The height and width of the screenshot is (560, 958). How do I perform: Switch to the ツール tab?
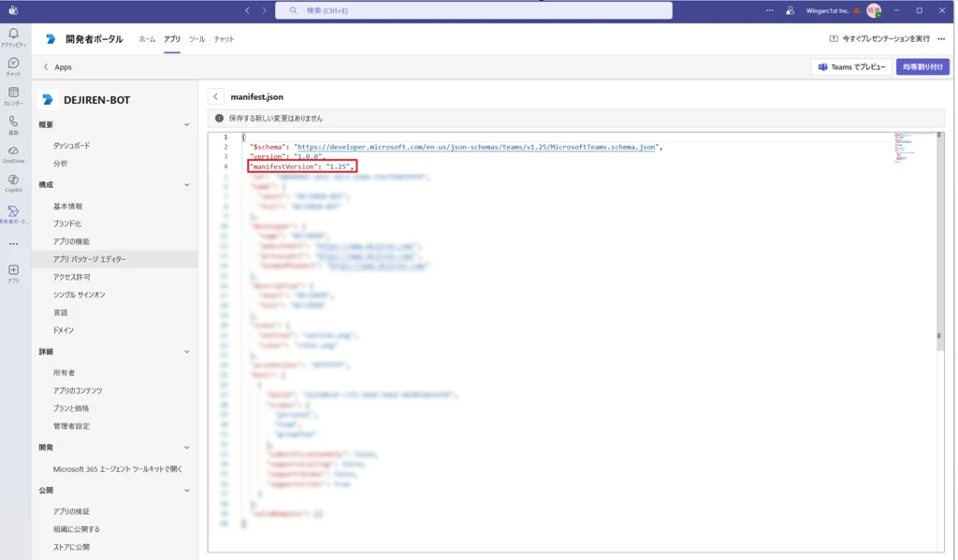196,39
